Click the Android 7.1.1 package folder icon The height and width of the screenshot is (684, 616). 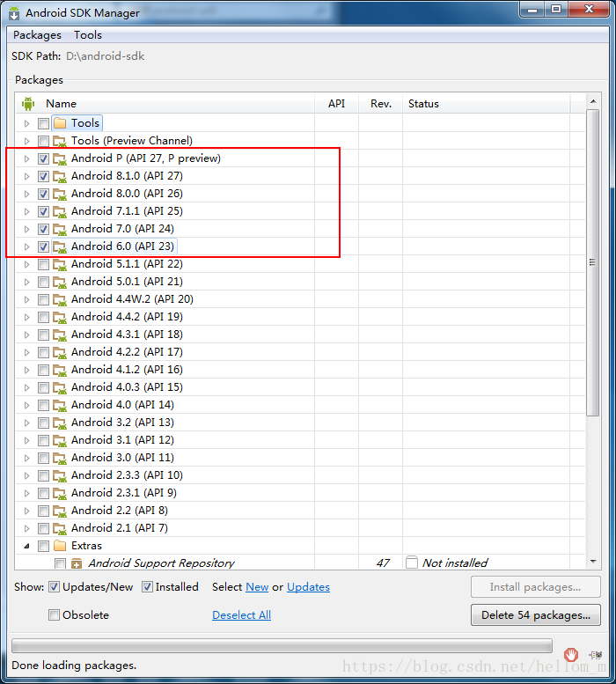click(60, 211)
